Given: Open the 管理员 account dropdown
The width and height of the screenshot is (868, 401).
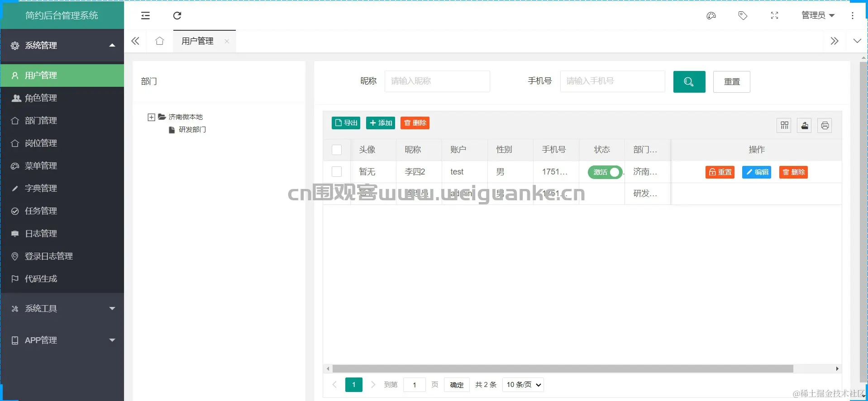Looking at the screenshot, I should pyautogui.click(x=818, y=16).
